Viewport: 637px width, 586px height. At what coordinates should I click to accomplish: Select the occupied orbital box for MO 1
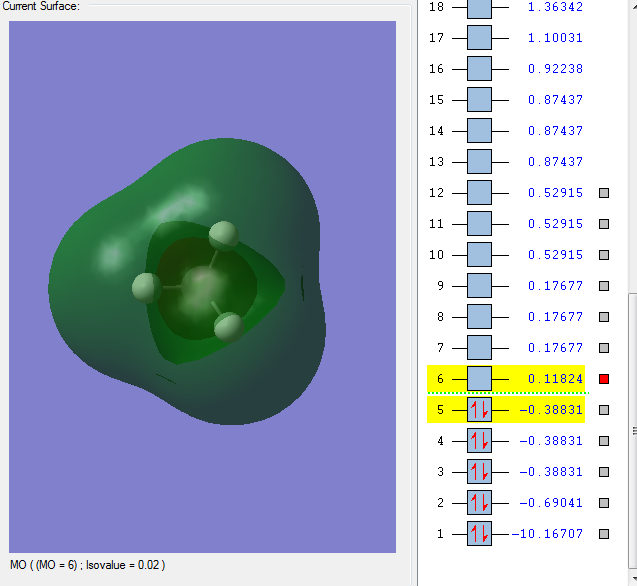tap(479, 534)
